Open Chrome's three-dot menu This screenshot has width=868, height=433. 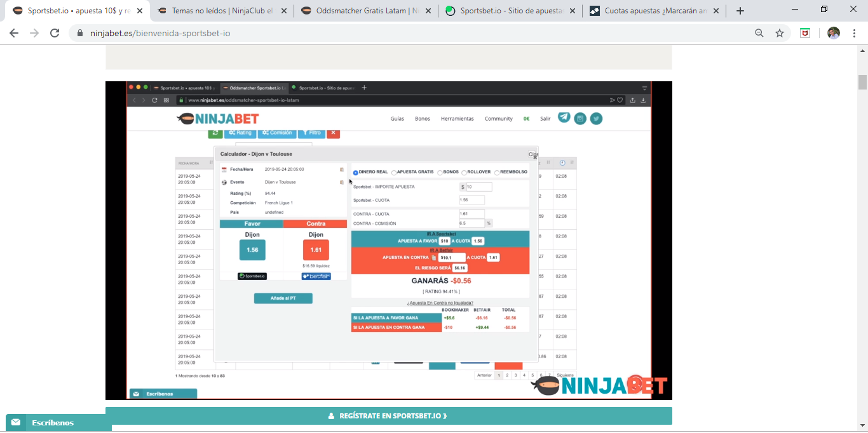(855, 33)
